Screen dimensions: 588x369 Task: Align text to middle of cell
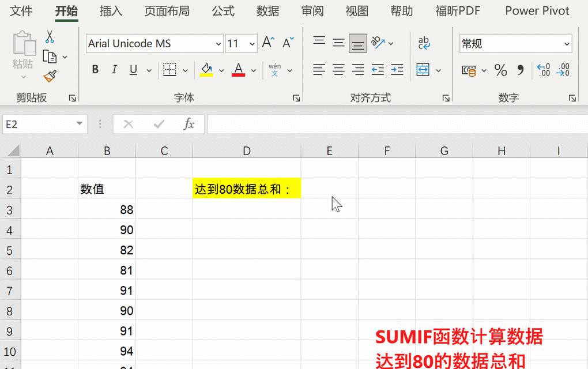pos(338,42)
